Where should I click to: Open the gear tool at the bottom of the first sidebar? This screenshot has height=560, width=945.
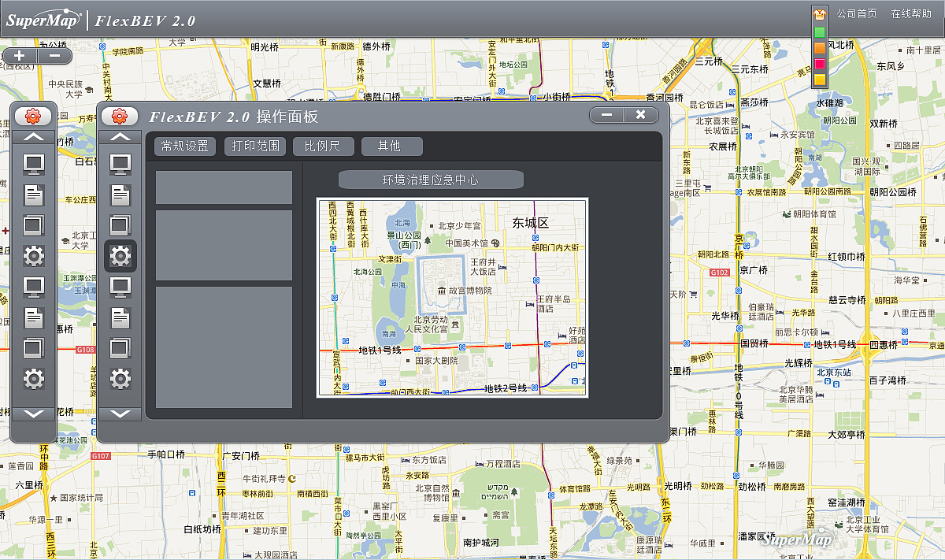[x=33, y=379]
